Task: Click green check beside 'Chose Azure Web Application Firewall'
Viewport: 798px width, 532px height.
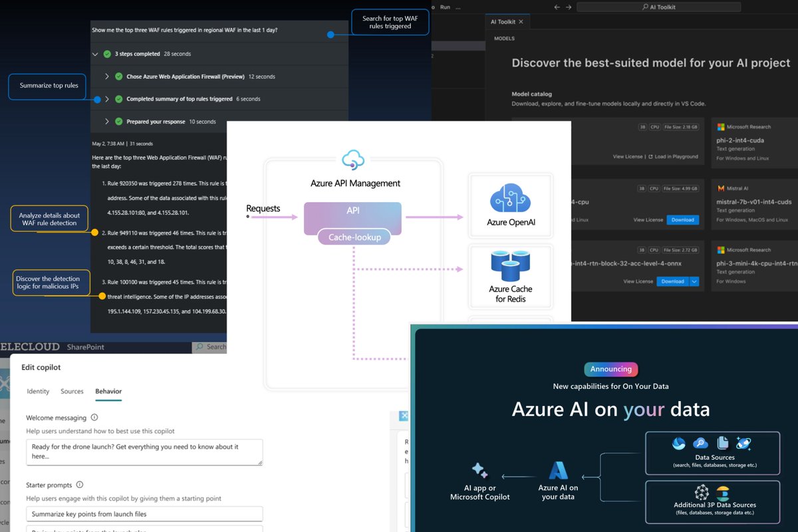Action: click(119, 76)
